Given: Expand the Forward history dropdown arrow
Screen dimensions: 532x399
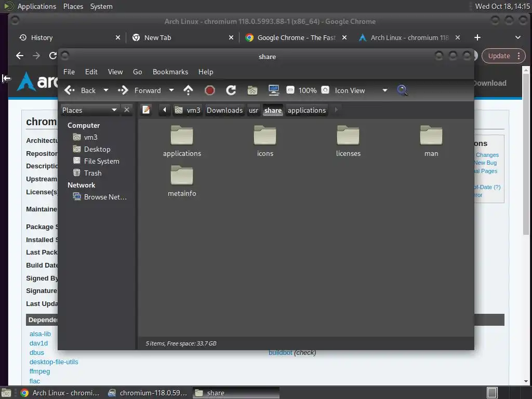Looking at the screenshot, I should click(x=171, y=90).
